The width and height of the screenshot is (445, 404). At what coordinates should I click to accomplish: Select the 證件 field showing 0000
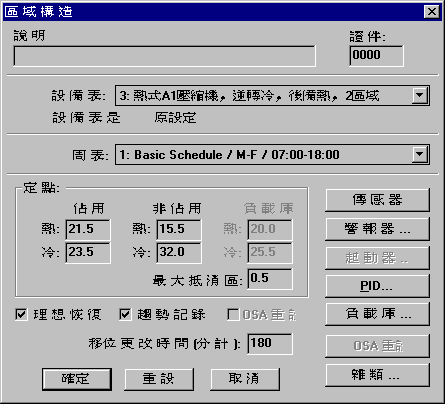376,56
